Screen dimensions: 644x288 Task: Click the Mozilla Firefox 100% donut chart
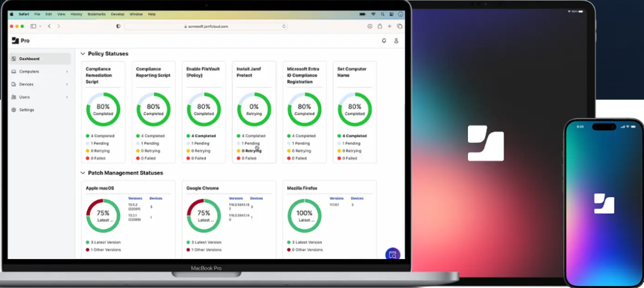coord(304,216)
